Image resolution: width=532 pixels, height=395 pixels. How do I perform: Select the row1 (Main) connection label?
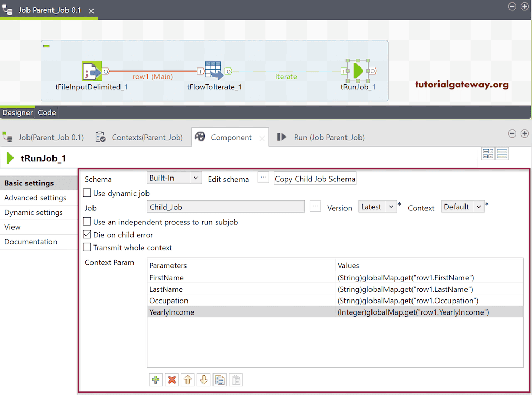(153, 77)
